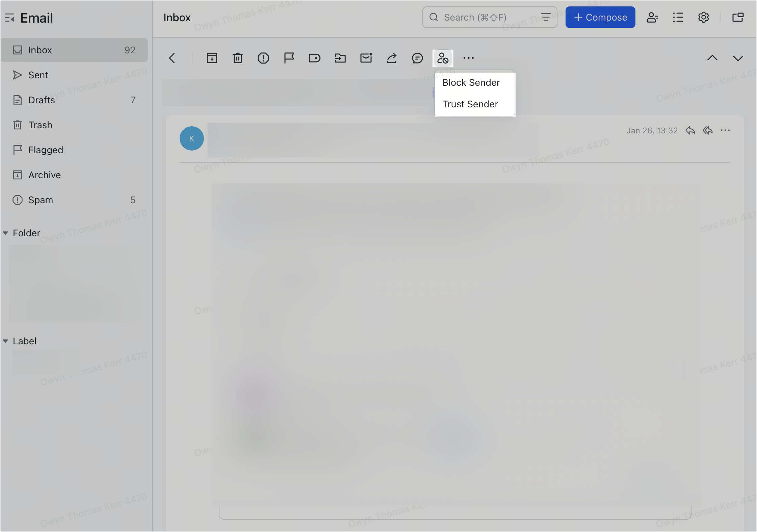Open the Spam folder

41,200
